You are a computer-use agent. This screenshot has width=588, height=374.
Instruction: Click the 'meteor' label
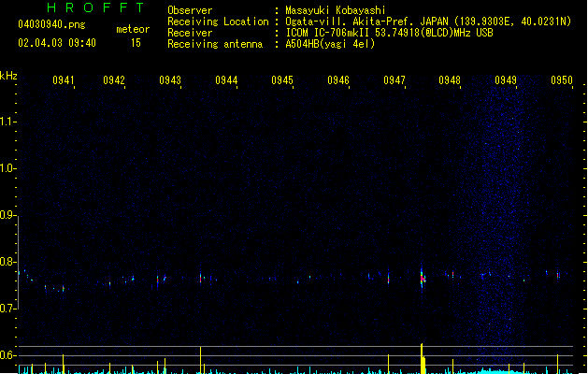(x=133, y=29)
